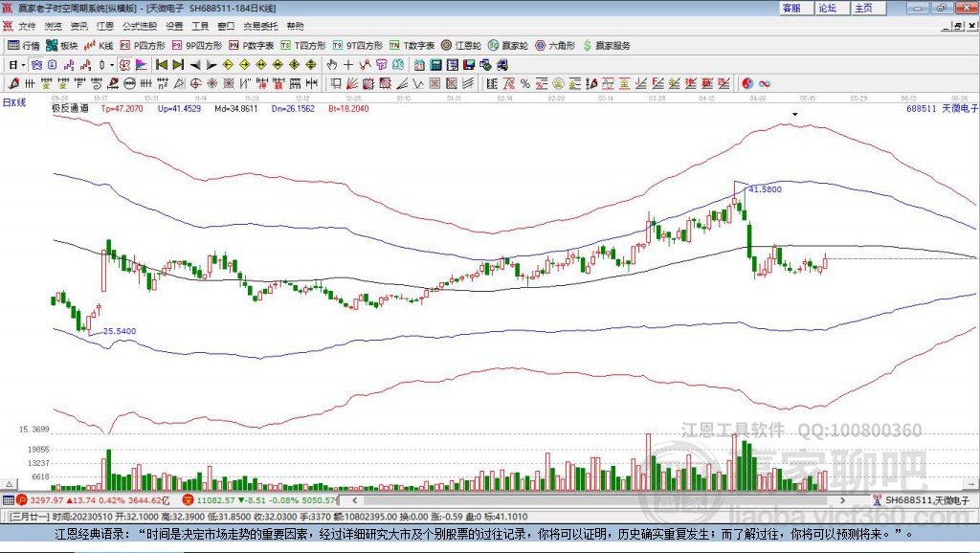The image size is (980, 553).
Task: Click the Shenzhen index 11082.57 status entry
Action: [x=260, y=500]
